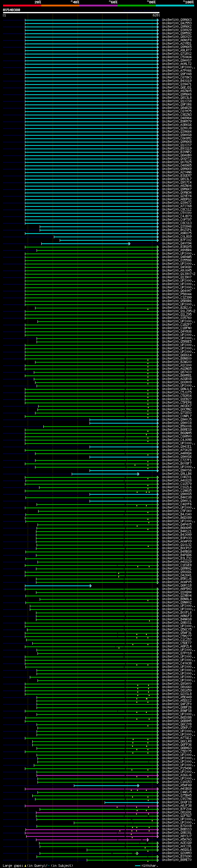This screenshot has width=197, height=868.
Task: Click the short cyan bar of UniRef100_Q9LLB6
Action: [105, 474]
